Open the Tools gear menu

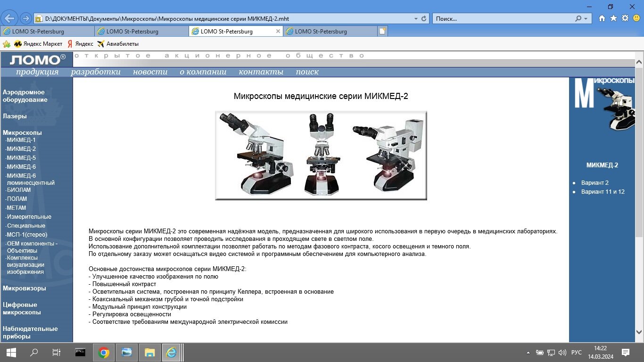click(x=625, y=18)
